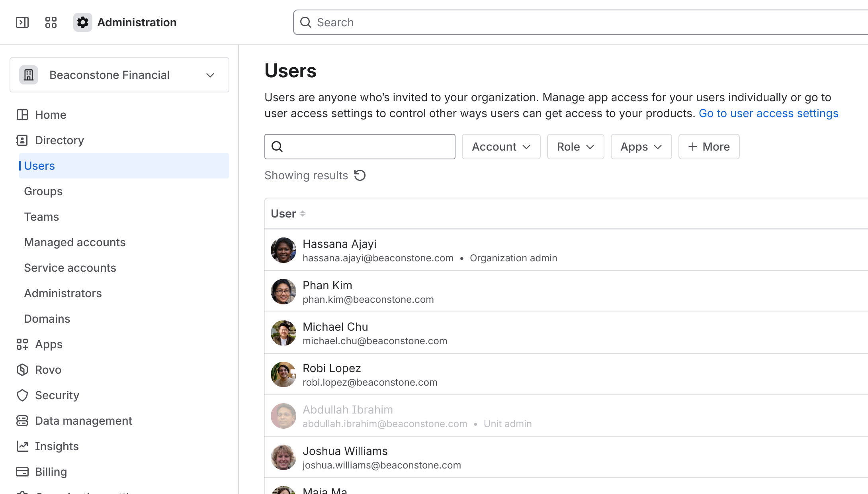Click the Data management icon
868x494 pixels.
click(22, 421)
